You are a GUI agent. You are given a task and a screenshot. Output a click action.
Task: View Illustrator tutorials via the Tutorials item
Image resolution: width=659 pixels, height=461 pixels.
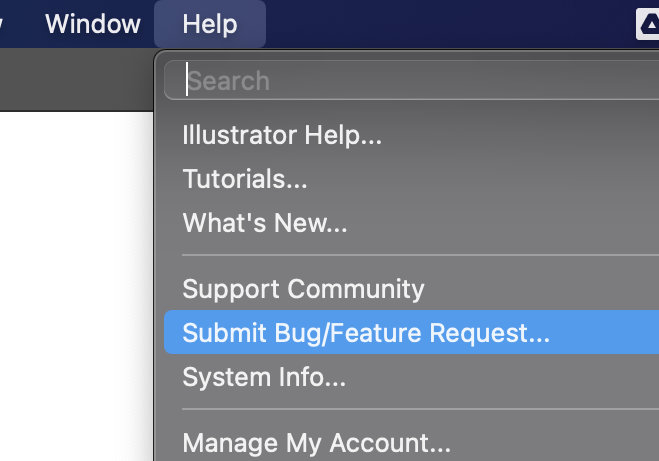[x=245, y=179]
